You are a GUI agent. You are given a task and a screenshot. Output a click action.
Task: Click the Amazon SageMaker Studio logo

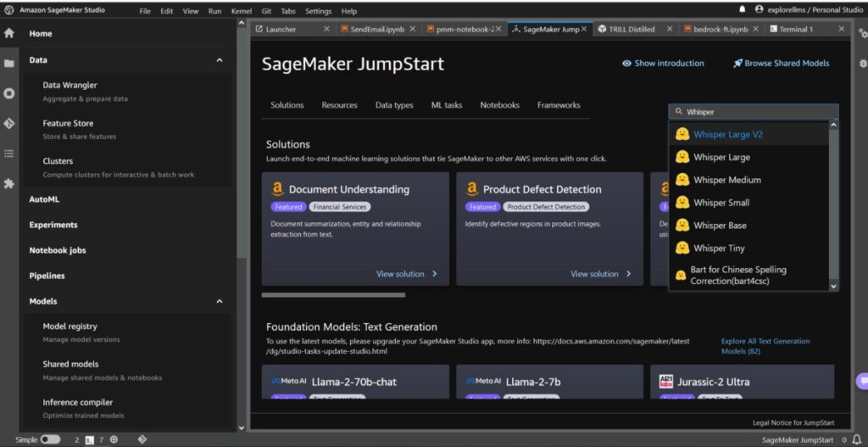click(x=9, y=10)
